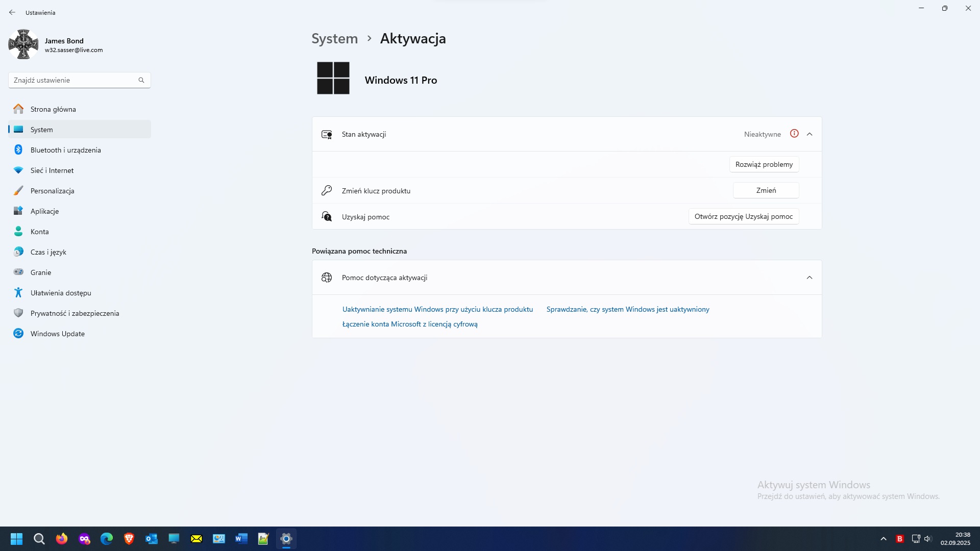Go to Sieć i Internet settings
The height and width of the screenshot is (551, 980).
[80, 170]
